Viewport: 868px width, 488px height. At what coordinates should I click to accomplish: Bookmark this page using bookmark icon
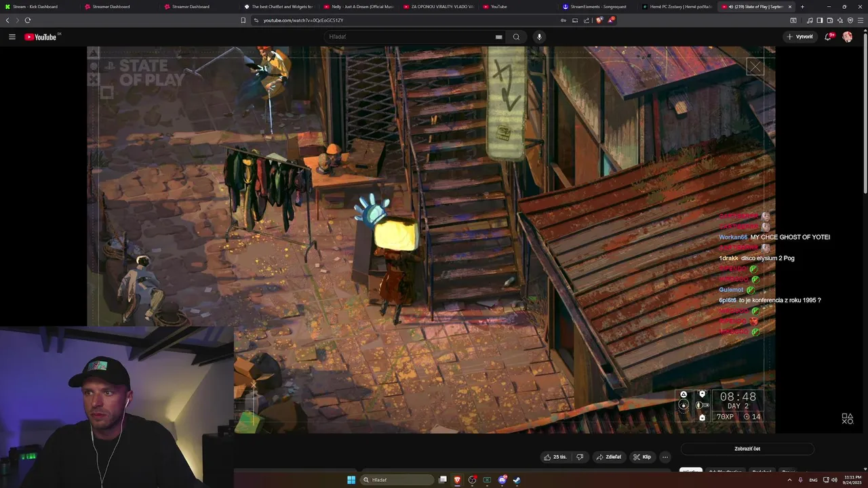[243, 20]
